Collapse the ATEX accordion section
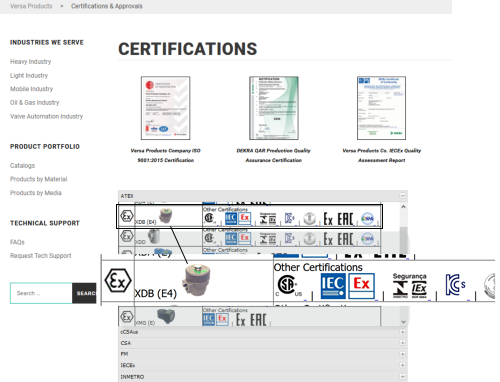The image size is (500, 382). coord(403,196)
